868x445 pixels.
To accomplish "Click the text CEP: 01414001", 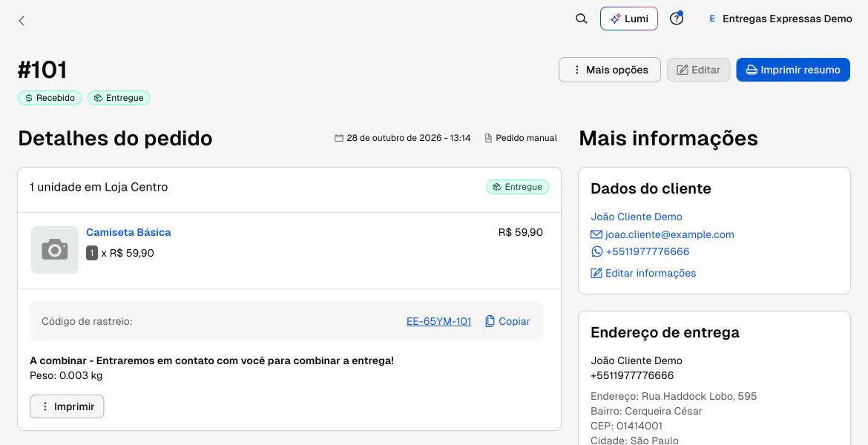I will pyautogui.click(x=626, y=426).
